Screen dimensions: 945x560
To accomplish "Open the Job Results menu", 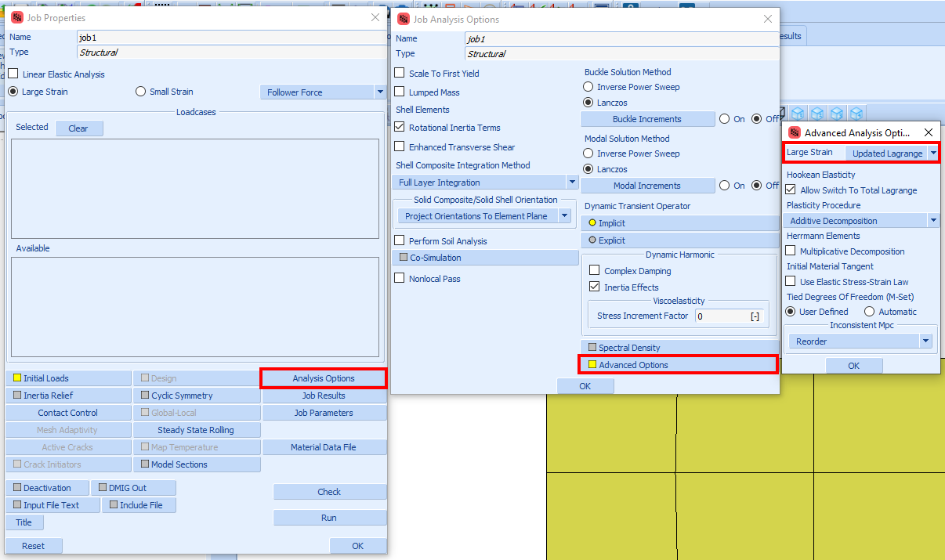I will 324,396.
